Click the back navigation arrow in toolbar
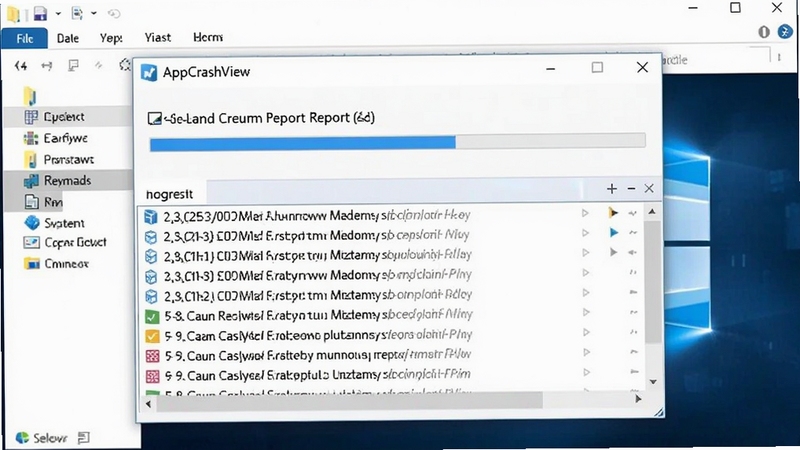This screenshot has width=800, height=450. click(20, 65)
